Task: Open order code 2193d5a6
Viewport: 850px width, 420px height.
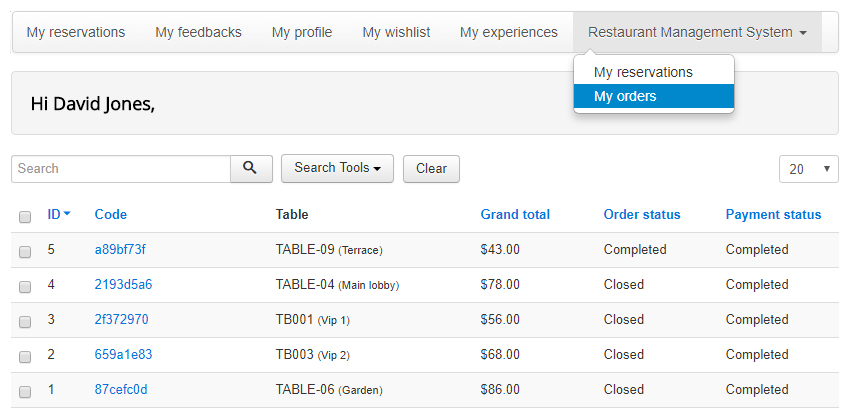Action: 123,285
